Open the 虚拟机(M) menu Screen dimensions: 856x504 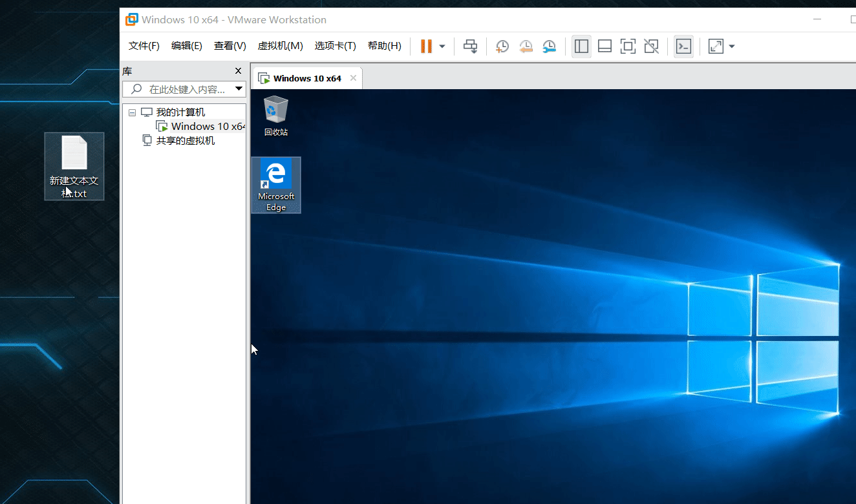click(x=280, y=46)
